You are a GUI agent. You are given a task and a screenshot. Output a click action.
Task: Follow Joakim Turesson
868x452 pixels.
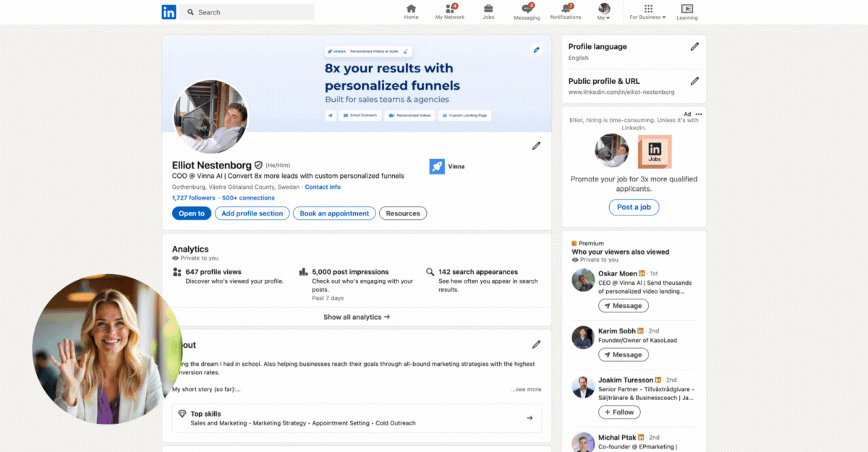tap(619, 412)
